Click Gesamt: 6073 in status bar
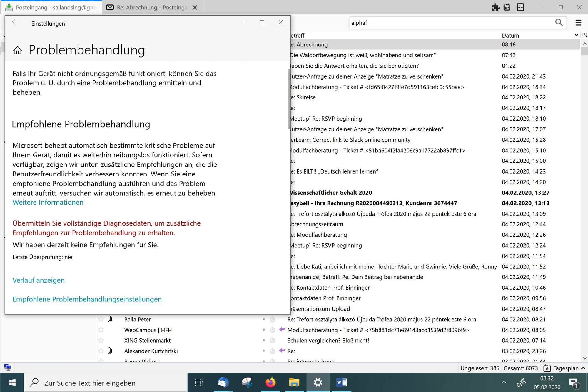Image resolution: width=588 pixels, height=392 pixels. pos(520,368)
